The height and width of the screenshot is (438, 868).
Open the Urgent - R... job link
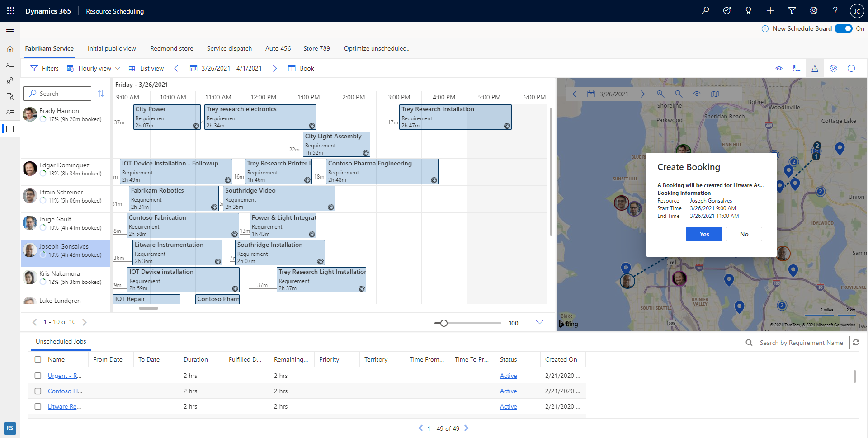pos(65,376)
